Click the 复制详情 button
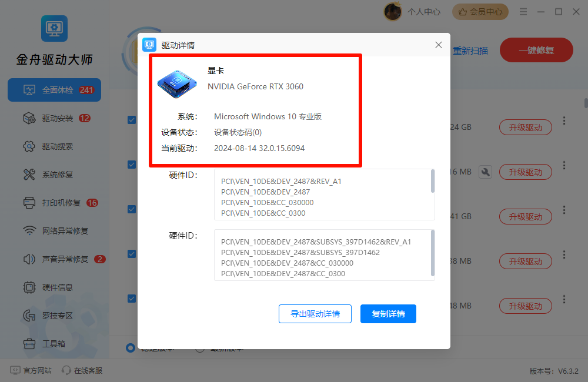Viewport: 588px width, 382px height. 388,314
